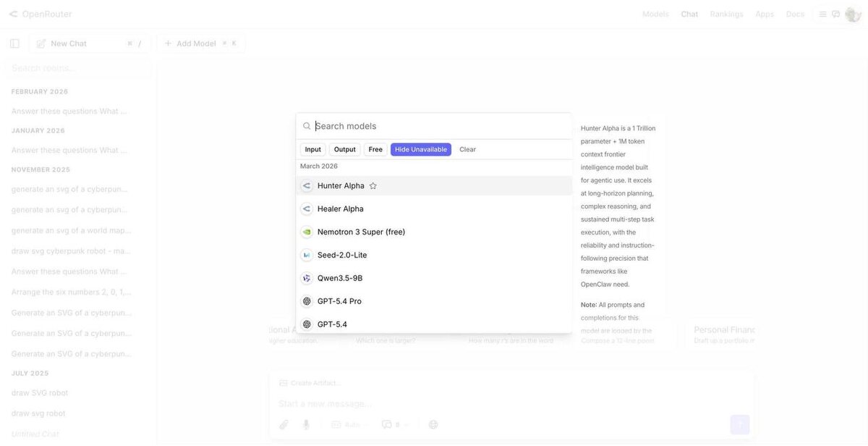Click the magnifier icon in model search

(307, 126)
